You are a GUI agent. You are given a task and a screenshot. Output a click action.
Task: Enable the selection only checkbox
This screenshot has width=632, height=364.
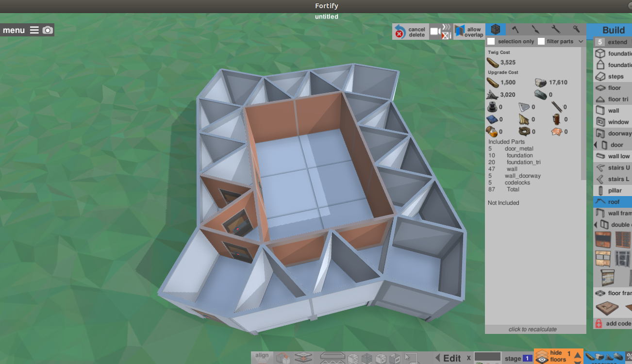pos(491,41)
